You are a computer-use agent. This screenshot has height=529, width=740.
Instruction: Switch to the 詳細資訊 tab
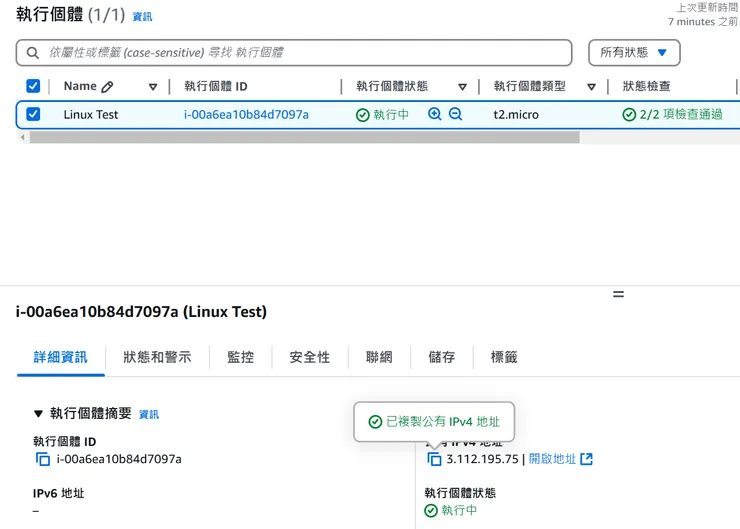[x=60, y=357]
